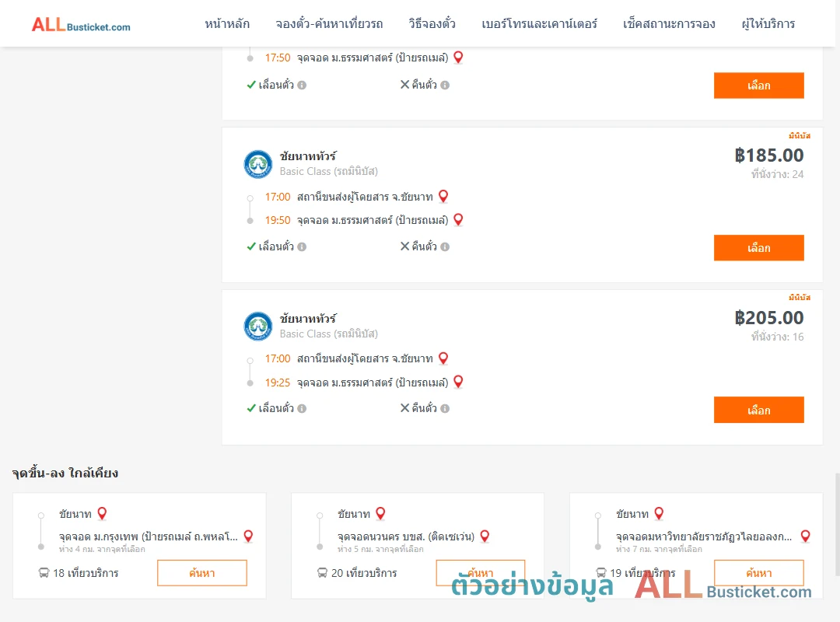Click เลื่อนตั๋ว info icon on ฿205.00 trip
840x622 pixels.
pyautogui.click(x=302, y=409)
